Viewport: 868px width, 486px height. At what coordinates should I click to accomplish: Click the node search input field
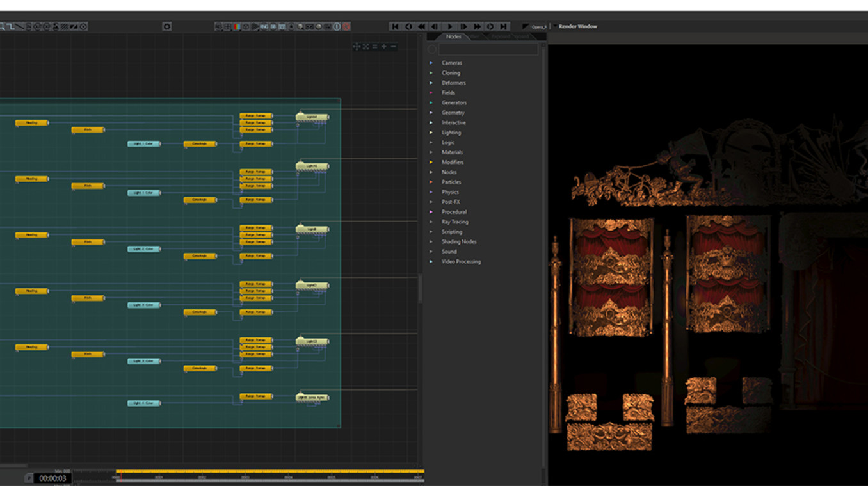pos(488,49)
